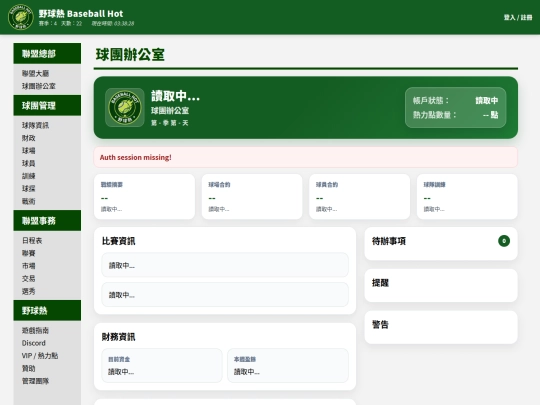540x405 pixels.
Task: Click the 球團管理 sidebar section header
Action: coord(47,105)
